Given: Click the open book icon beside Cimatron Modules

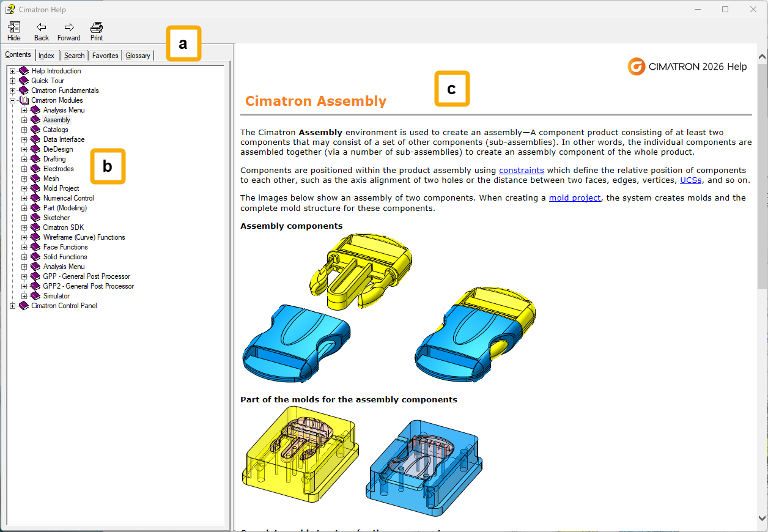Looking at the screenshot, I should click(x=24, y=100).
